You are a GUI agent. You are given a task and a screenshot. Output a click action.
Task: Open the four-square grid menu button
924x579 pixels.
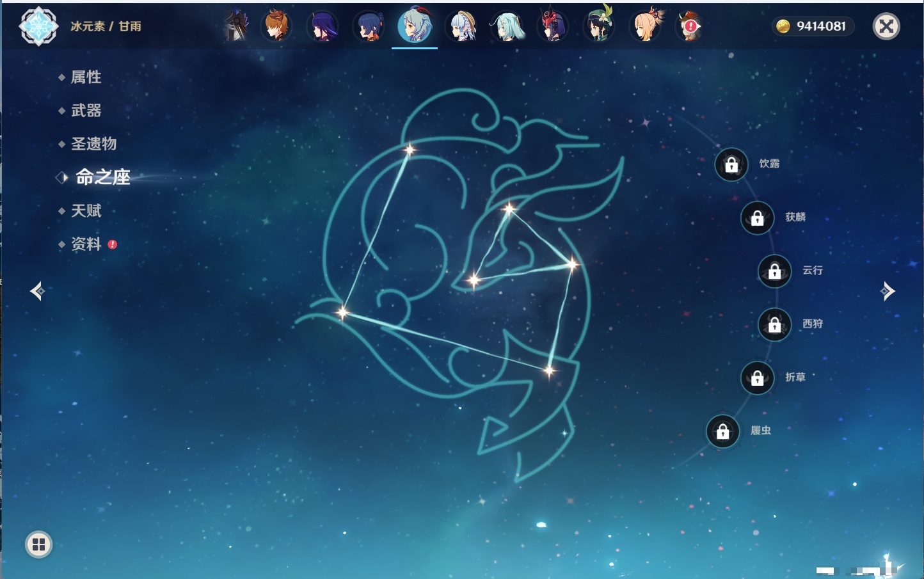click(38, 544)
